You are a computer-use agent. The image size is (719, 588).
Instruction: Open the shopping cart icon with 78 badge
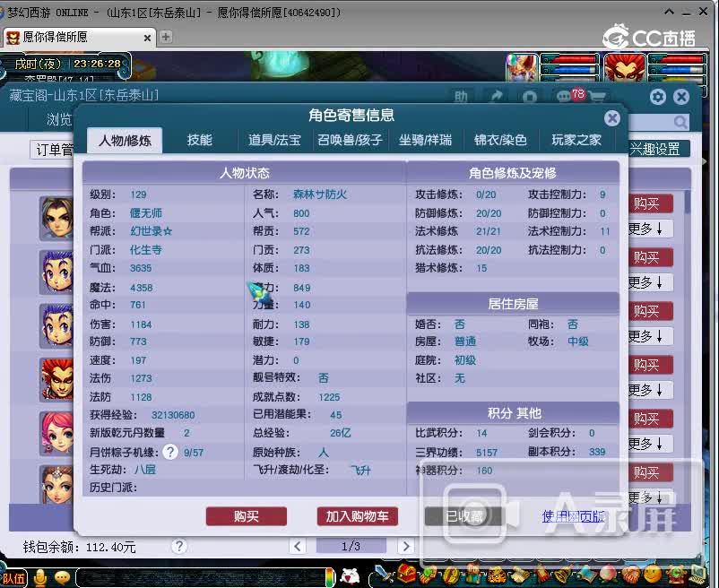(x=597, y=96)
